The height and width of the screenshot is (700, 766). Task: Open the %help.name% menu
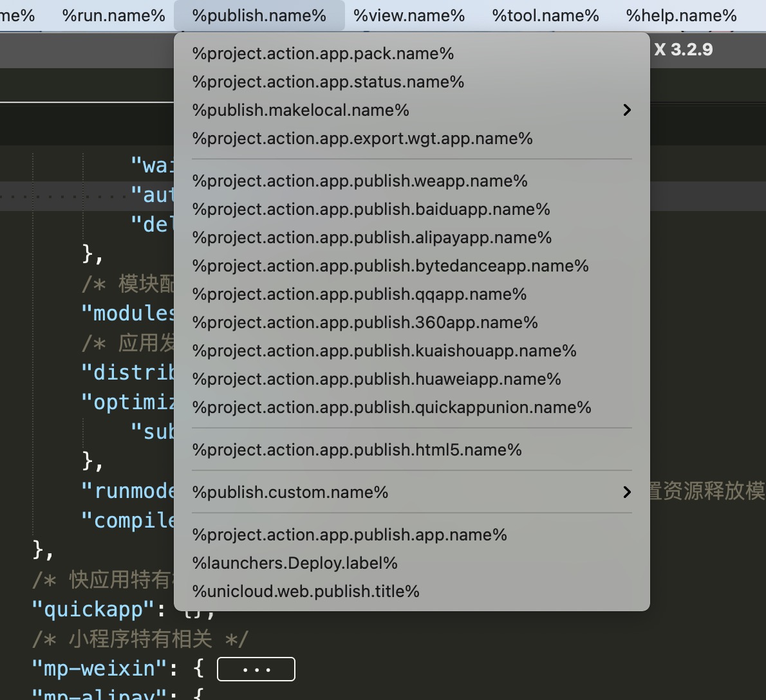(x=681, y=15)
